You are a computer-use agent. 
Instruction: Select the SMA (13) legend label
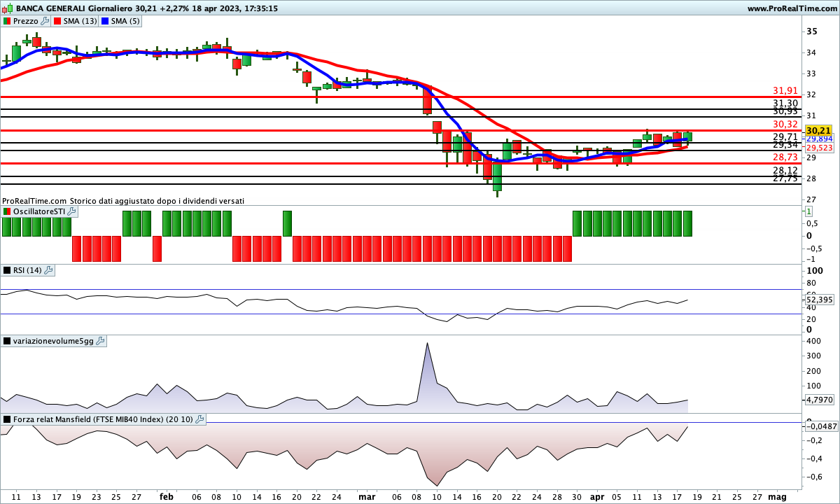tap(80, 21)
